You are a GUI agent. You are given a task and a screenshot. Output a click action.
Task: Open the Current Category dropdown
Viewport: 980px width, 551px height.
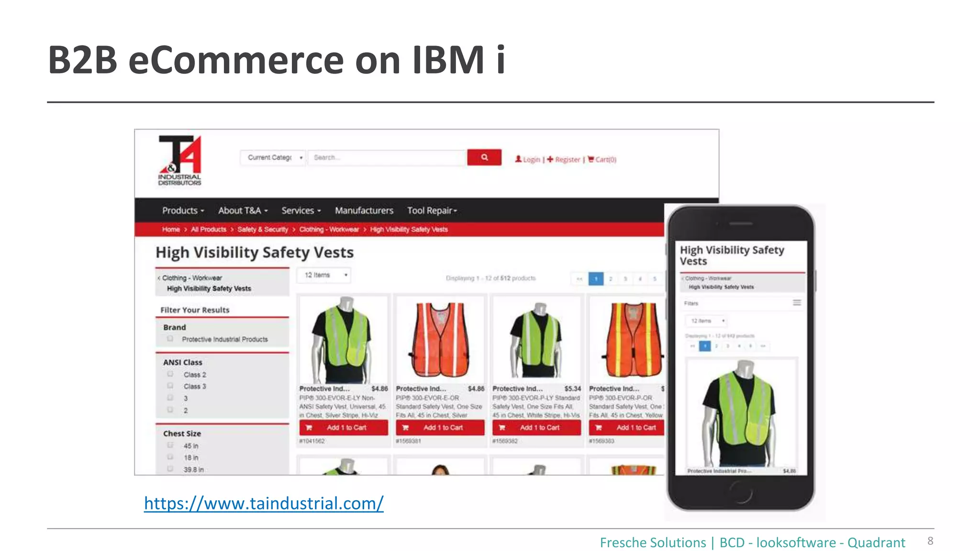pyautogui.click(x=273, y=157)
